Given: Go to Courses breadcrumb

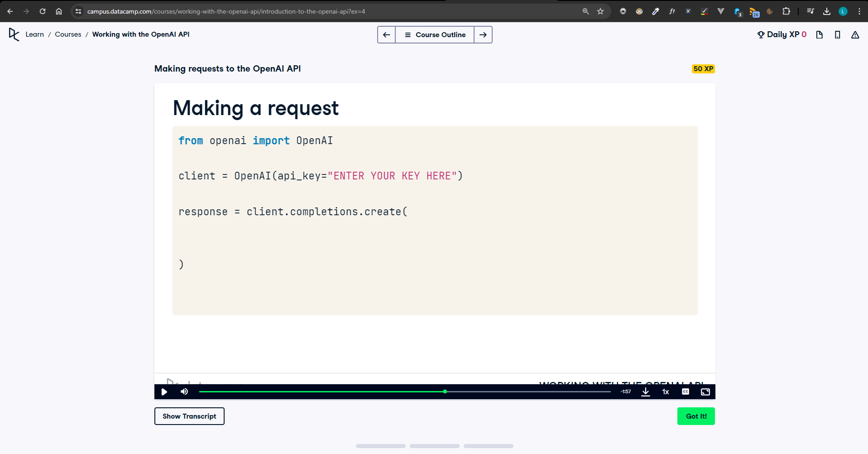Looking at the screenshot, I should coord(68,34).
